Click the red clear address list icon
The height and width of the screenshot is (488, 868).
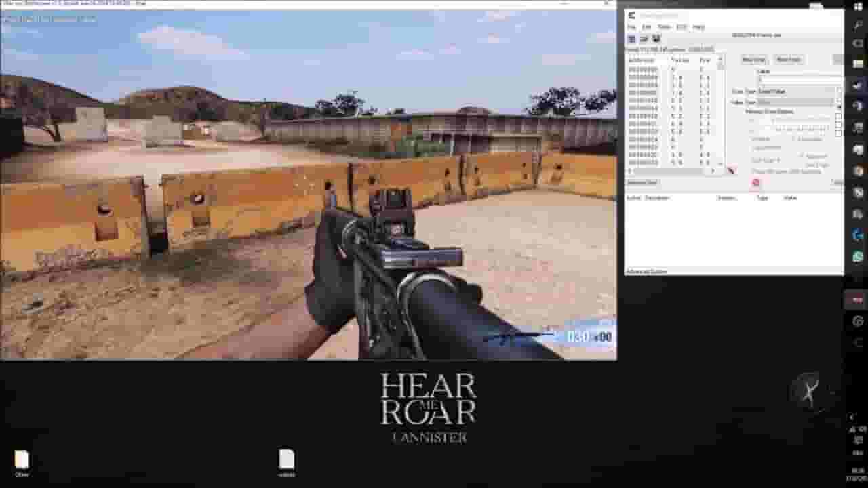(x=756, y=183)
